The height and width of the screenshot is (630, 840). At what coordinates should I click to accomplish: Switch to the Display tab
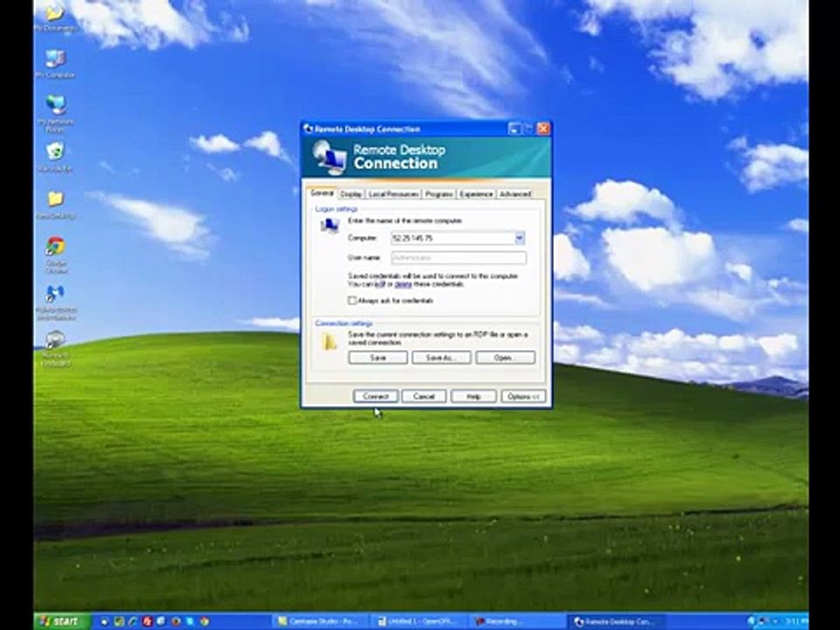pos(351,194)
